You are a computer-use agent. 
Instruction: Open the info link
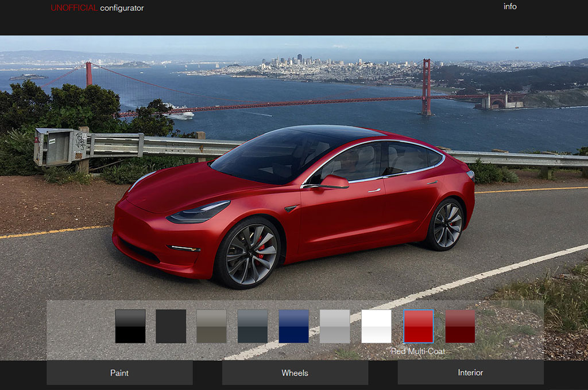510,7
